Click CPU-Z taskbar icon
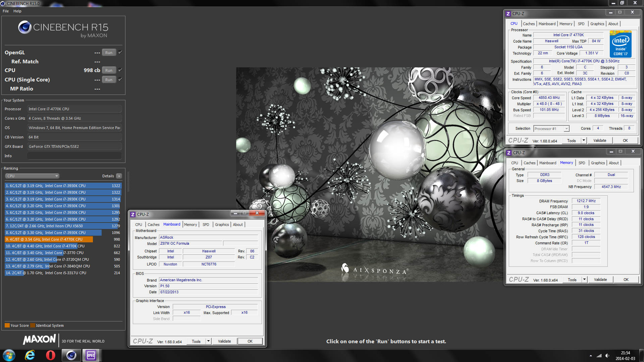This screenshot has width=644, height=362. 91,355
